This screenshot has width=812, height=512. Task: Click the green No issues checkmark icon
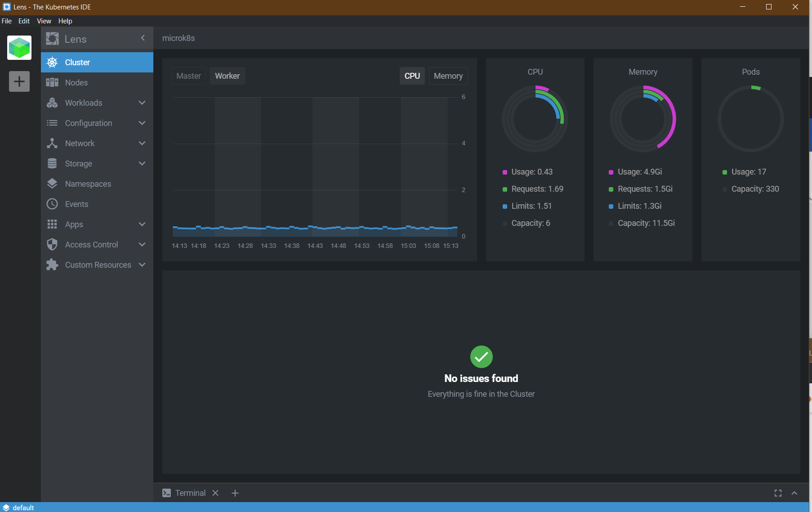[481, 357]
